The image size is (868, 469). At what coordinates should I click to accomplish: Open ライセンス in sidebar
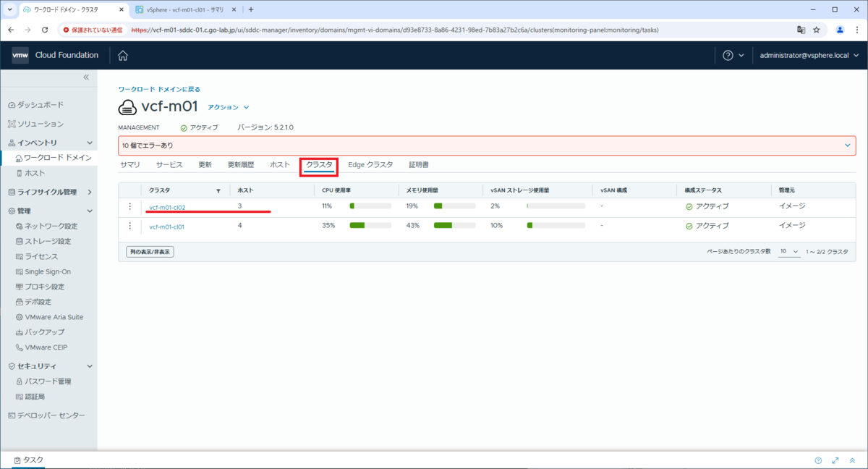36,256
